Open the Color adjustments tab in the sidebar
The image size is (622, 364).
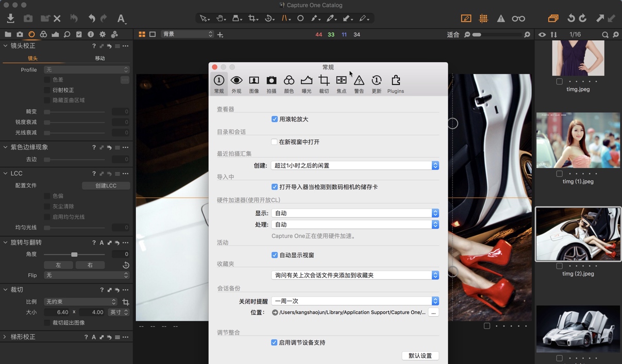[x=43, y=34]
